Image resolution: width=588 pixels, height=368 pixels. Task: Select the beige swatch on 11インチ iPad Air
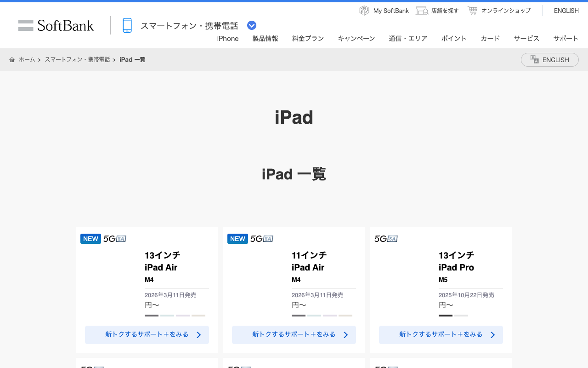[x=345, y=316]
